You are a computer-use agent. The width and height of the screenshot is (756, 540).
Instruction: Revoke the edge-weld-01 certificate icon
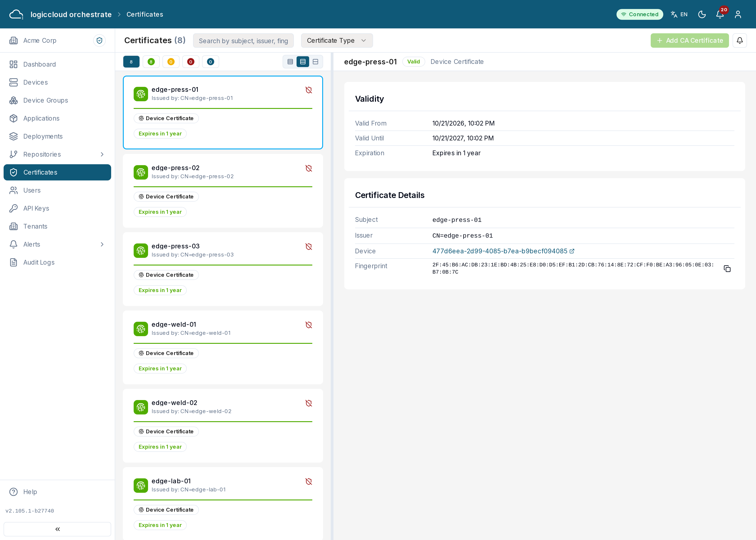coord(308,325)
